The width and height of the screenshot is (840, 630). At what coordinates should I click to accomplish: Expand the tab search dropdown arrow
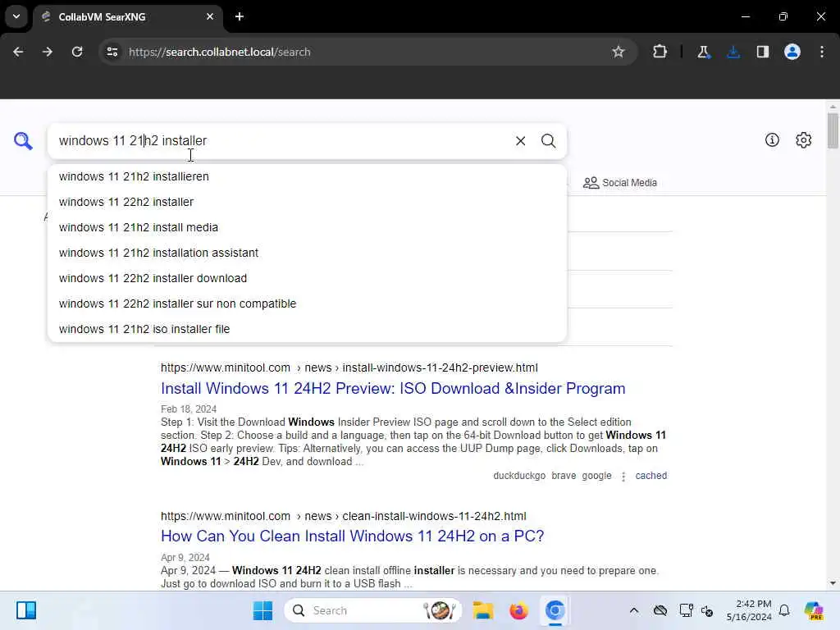(16, 16)
